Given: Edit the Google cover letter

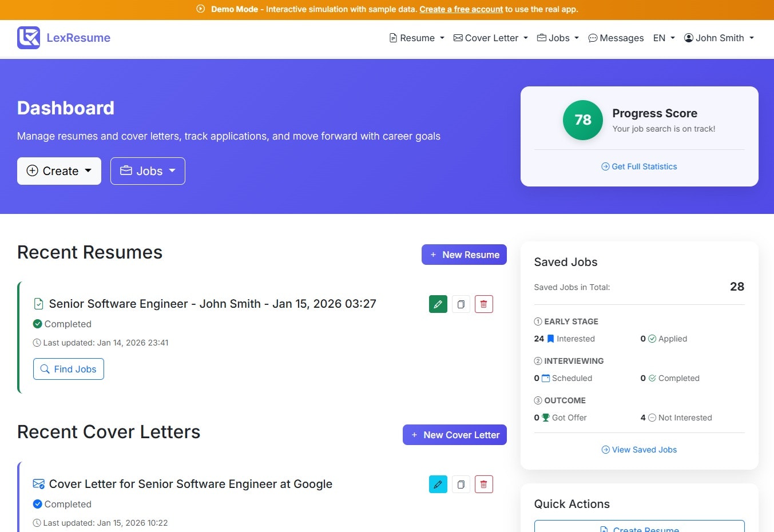Looking at the screenshot, I should (x=438, y=484).
